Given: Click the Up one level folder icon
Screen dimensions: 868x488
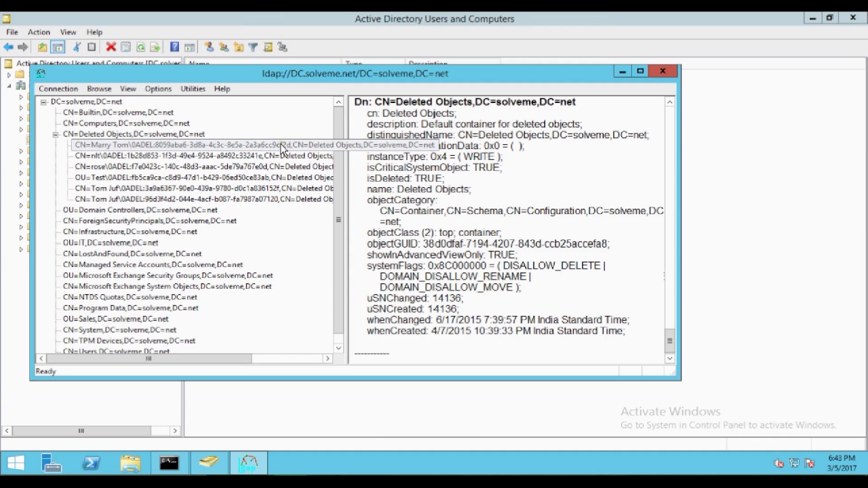Looking at the screenshot, I should point(42,47).
